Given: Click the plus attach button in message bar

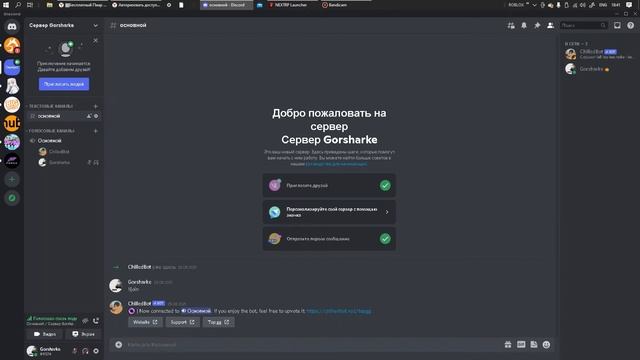Looking at the screenshot, I should [x=118, y=345].
